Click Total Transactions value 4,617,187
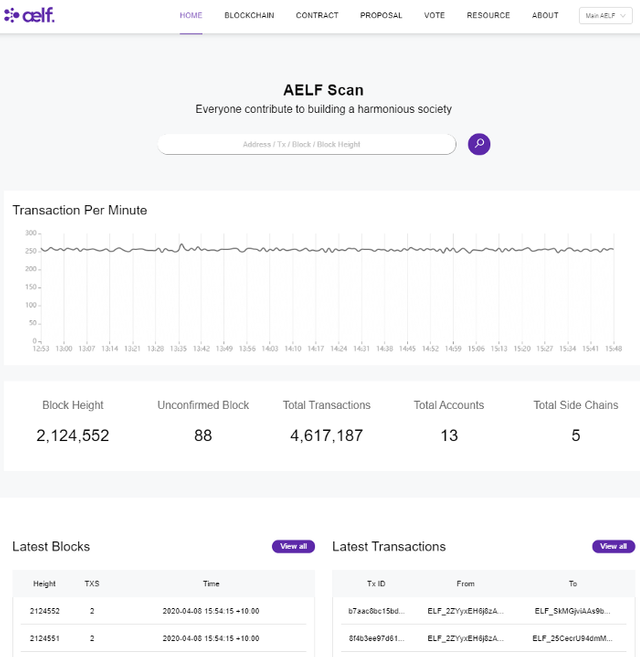Viewport: 640px width, 657px height. click(326, 436)
